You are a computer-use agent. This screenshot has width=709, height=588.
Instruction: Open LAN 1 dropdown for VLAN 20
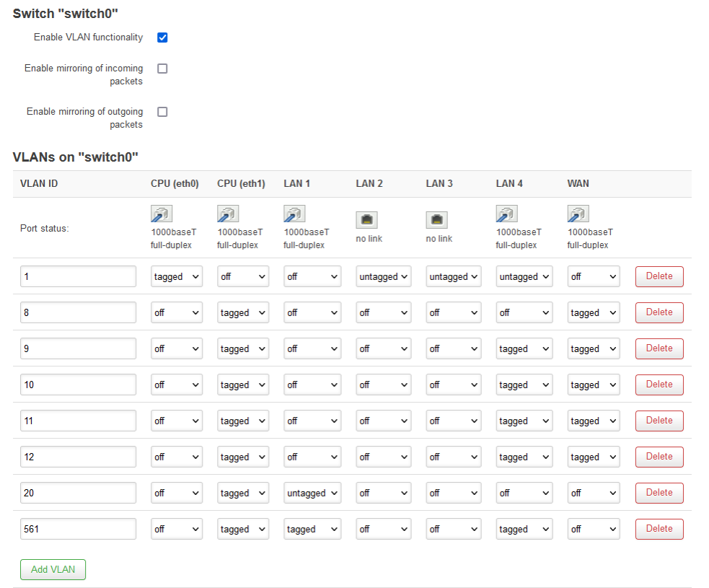(312, 493)
